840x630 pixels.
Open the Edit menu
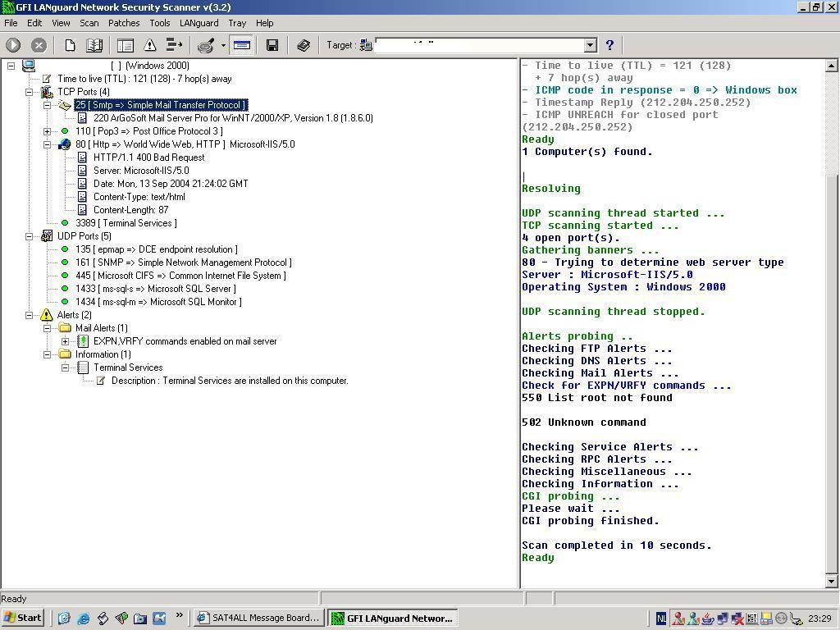(x=34, y=23)
